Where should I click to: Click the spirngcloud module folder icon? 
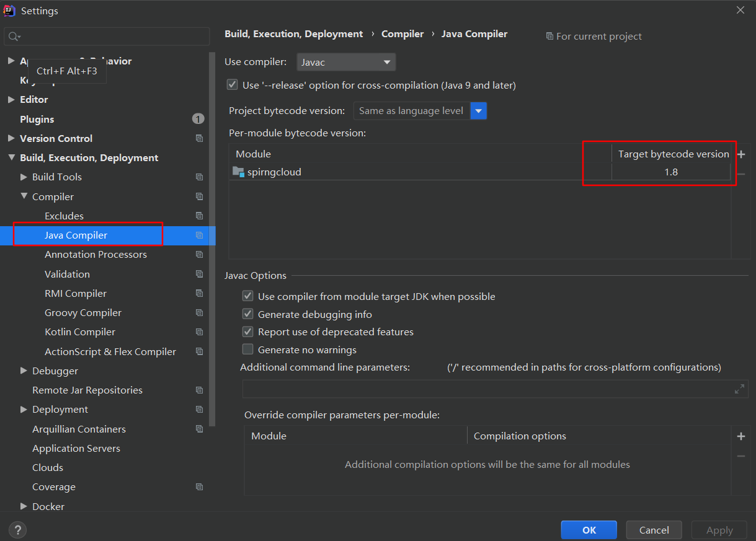click(x=238, y=172)
